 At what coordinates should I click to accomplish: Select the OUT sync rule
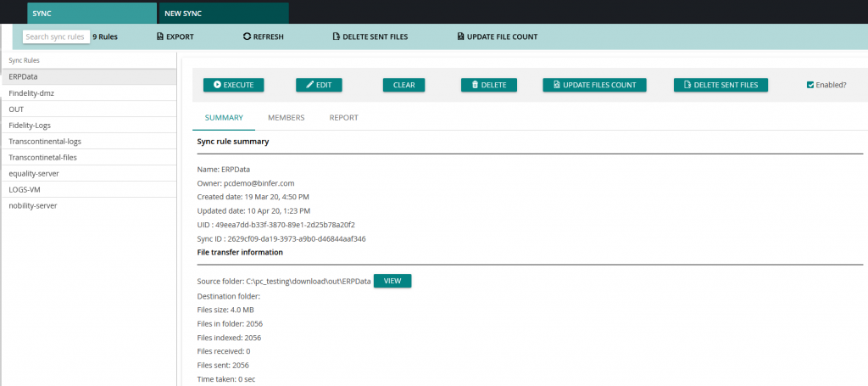[x=88, y=109]
